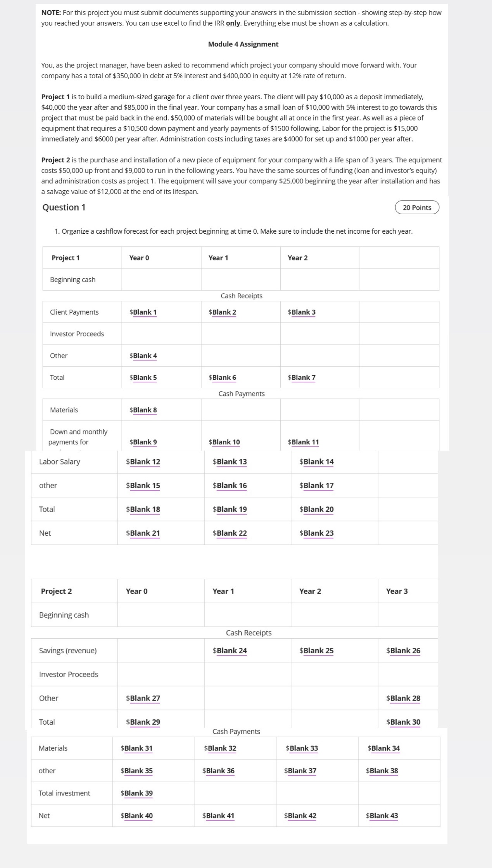
Task: Click Blank 39 for Total investment
Action: click(x=138, y=793)
